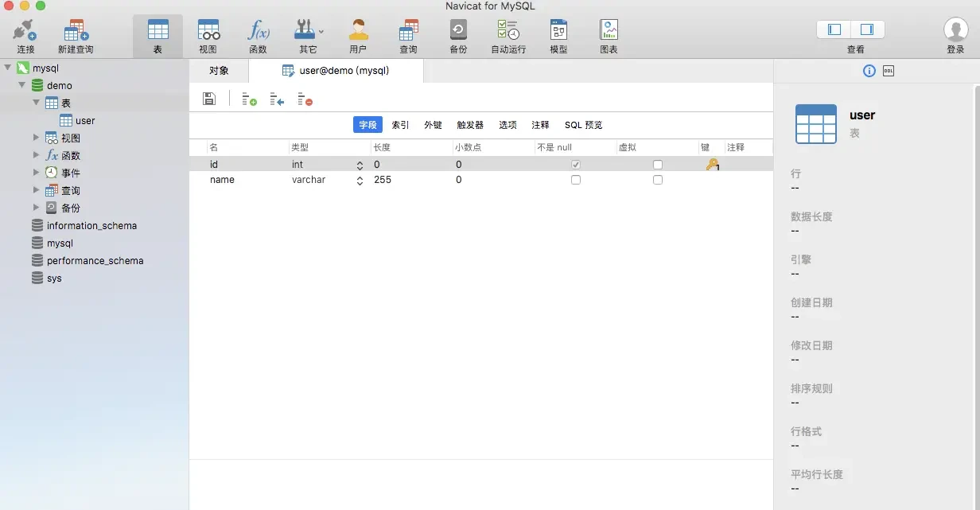Switch to the SQL 预览 tab
The image size is (980, 510).
(x=583, y=125)
